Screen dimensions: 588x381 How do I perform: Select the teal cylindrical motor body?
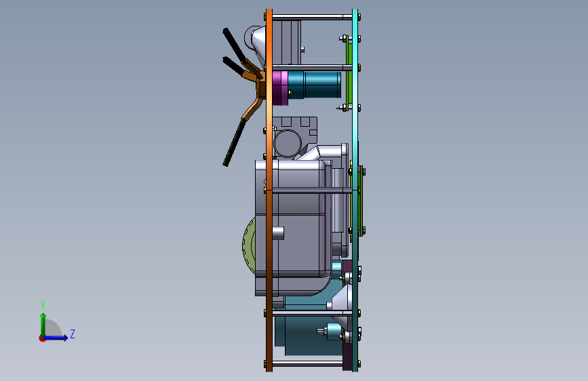pos(314,85)
